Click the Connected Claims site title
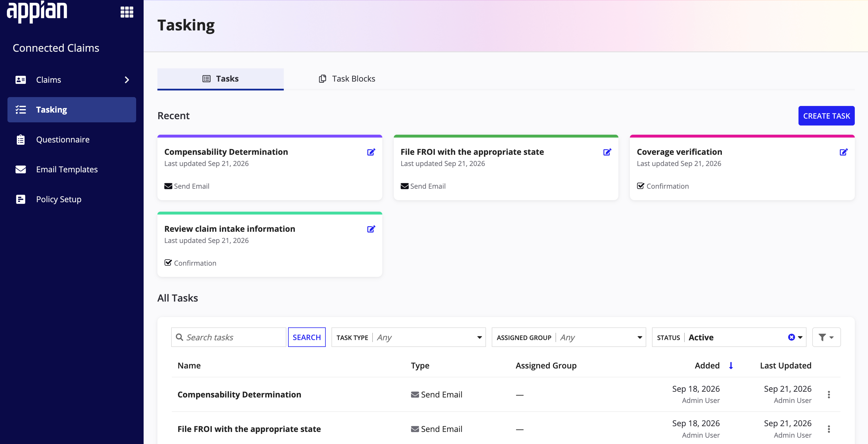The height and width of the screenshot is (444, 868). click(56, 48)
